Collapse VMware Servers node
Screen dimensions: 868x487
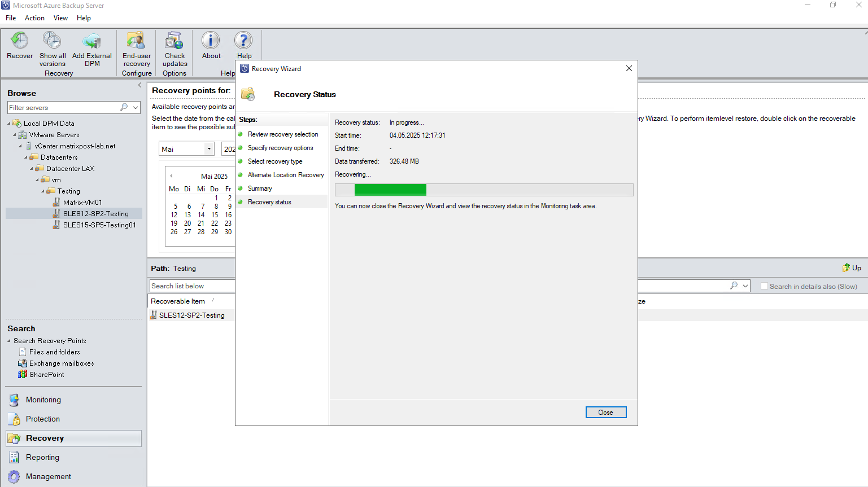coord(15,135)
